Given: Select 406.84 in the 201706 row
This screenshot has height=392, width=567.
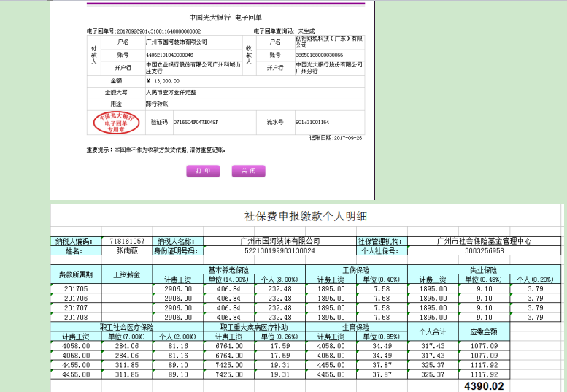Looking at the screenshot, I should pyautogui.click(x=229, y=298).
